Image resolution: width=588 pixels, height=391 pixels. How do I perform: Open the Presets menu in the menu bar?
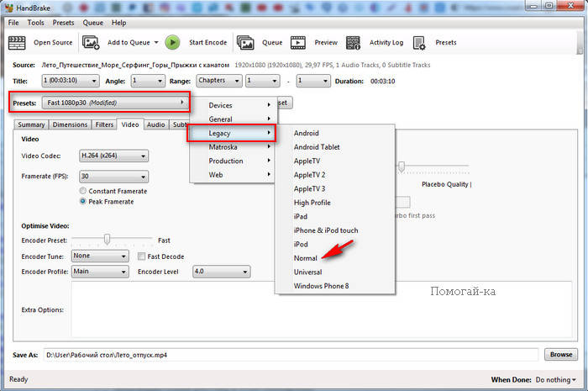pos(63,23)
